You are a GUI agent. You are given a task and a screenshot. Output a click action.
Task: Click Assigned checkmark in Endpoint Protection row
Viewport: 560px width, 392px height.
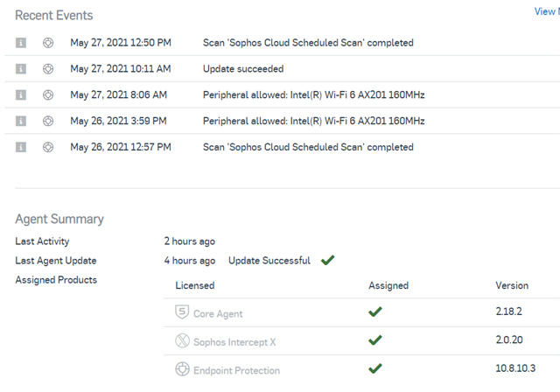point(375,368)
